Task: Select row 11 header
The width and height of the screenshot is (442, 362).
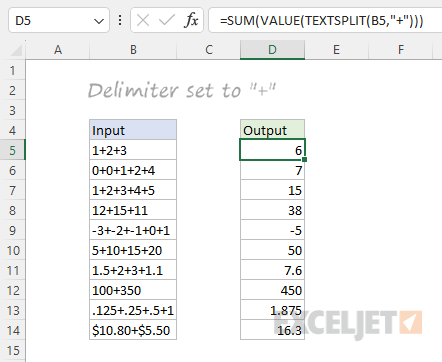Action: [x=13, y=270]
